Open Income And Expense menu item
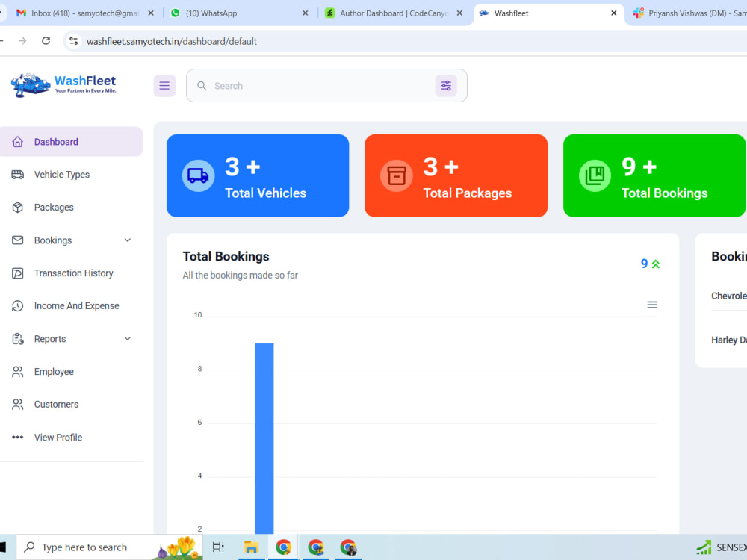 point(72,306)
